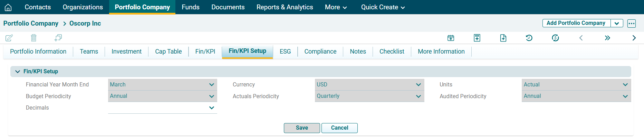Click the Save button
The width and height of the screenshot is (644, 140).
tap(302, 128)
